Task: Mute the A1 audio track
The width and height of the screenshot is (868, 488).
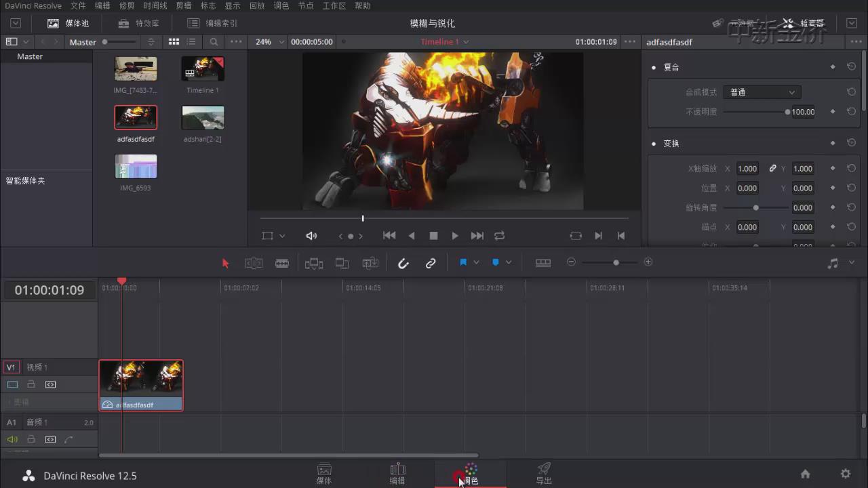Action: click(12, 439)
